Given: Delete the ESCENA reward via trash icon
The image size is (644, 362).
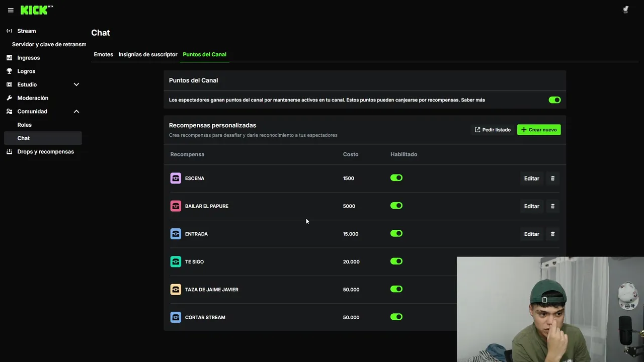Looking at the screenshot, I should (x=552, y=178).
